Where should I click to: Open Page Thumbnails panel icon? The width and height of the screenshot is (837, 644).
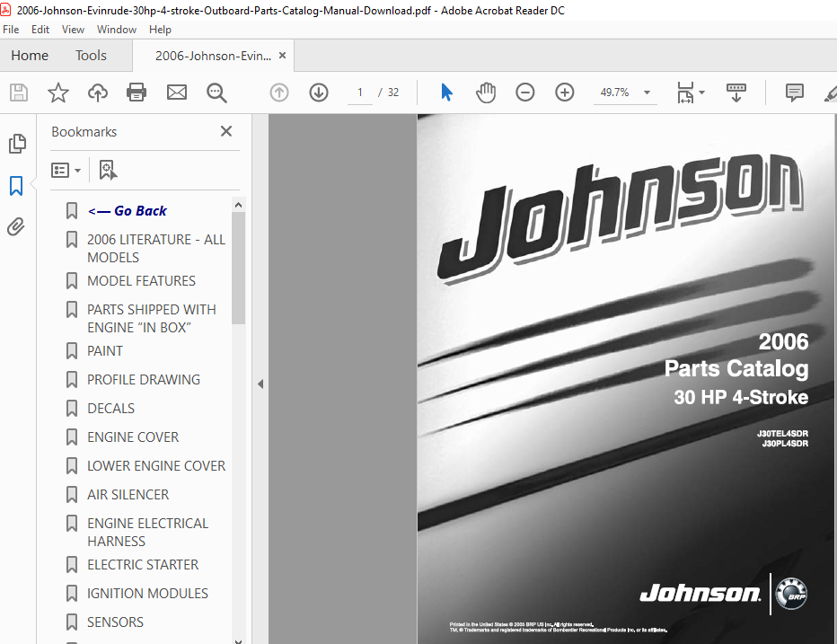click(17, 144)
